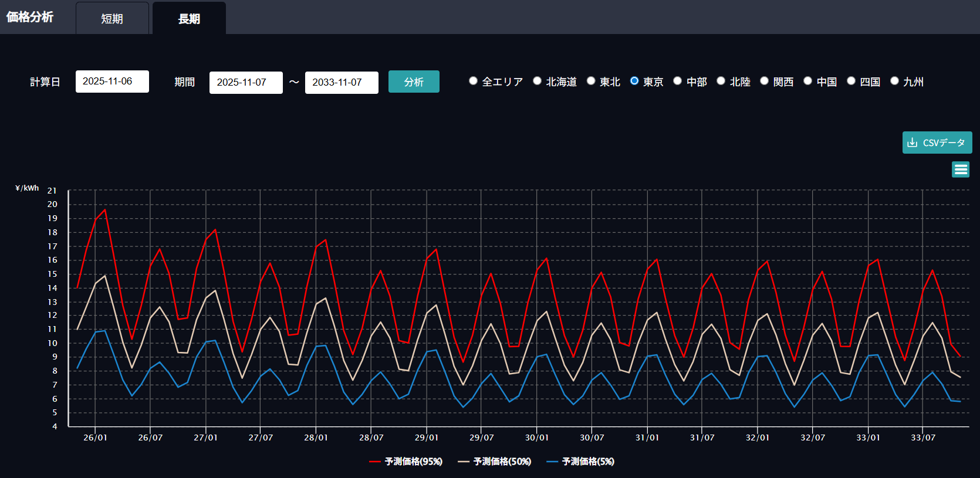Open the chart hamburger menu

coord(960,169)
